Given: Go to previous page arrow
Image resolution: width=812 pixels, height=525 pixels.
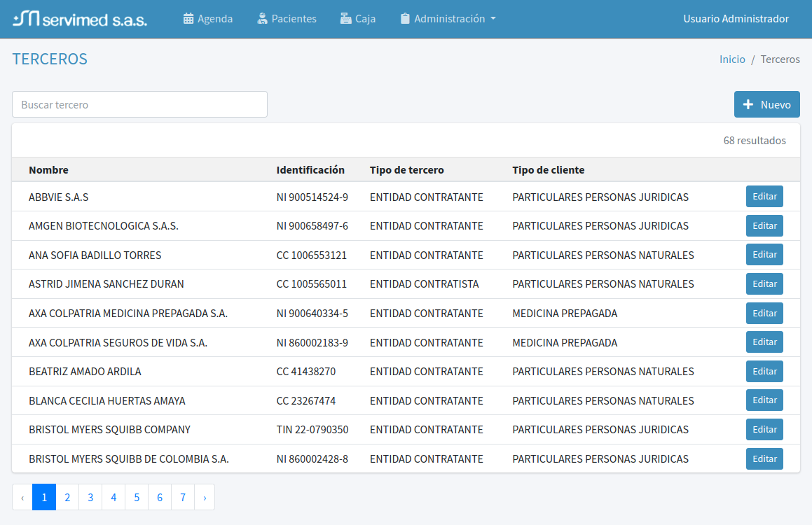Looking at the screenshot, I should coord(22,498).
